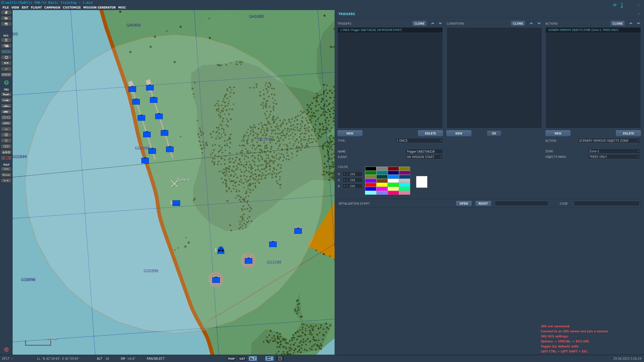The image size is (644, 362).
Task: Open the MISSION GENERATOR menu
Action: [99, 7]
